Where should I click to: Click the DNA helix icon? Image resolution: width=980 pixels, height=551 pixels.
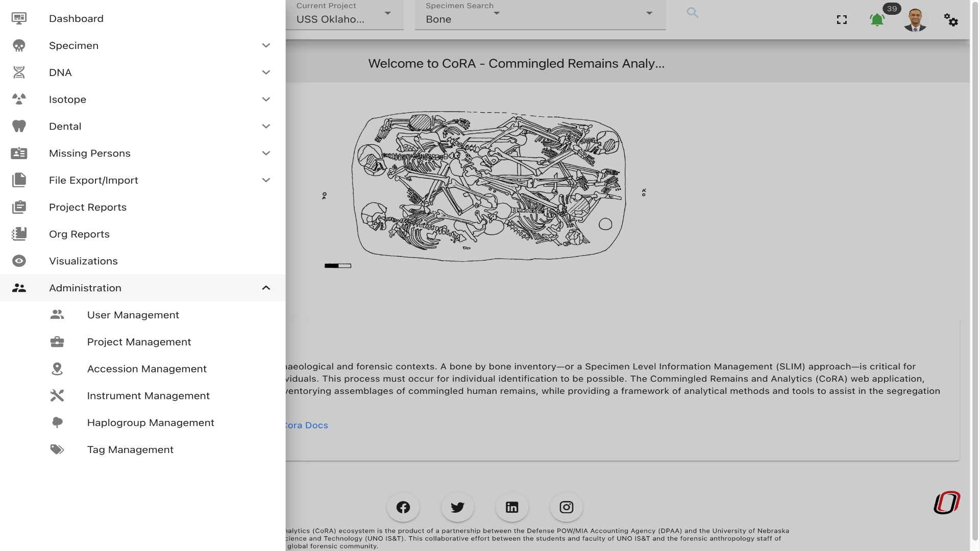pyautogui.click(x=19, y=72)
